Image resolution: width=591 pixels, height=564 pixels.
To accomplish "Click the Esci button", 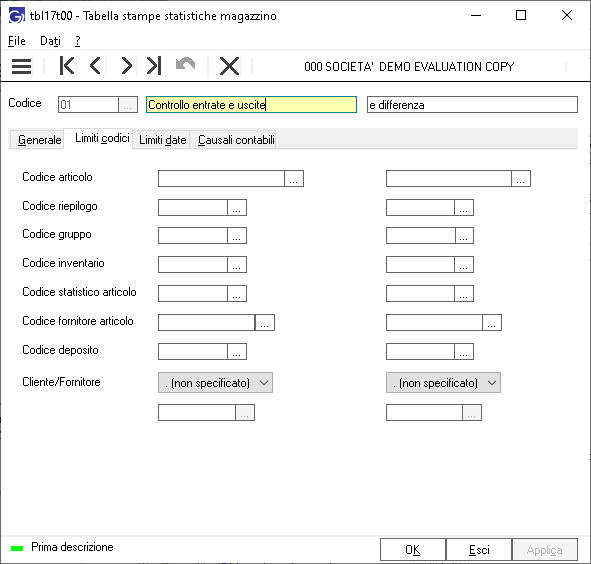I will [479, 550].
